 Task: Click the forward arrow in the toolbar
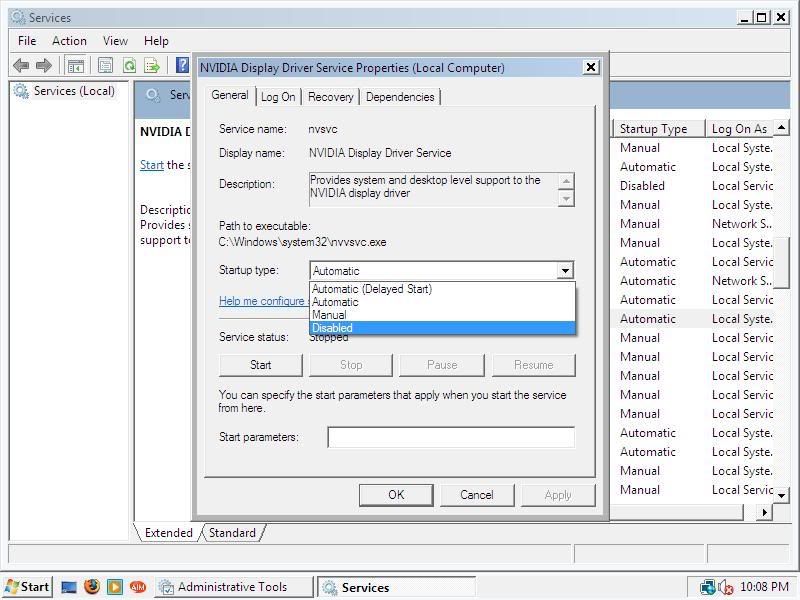[x=44, y=65]
